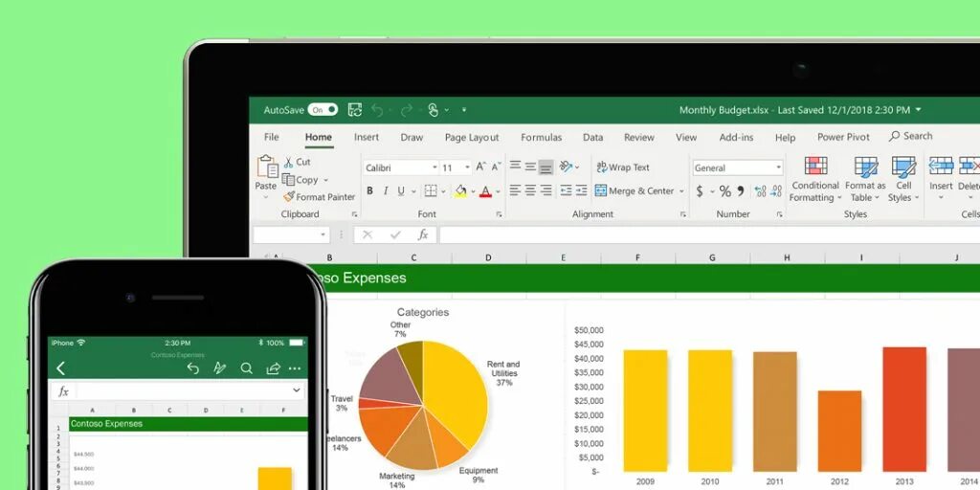Toggle the AutoSave switch off
The image size is (980, 490).
pos(323,110)
